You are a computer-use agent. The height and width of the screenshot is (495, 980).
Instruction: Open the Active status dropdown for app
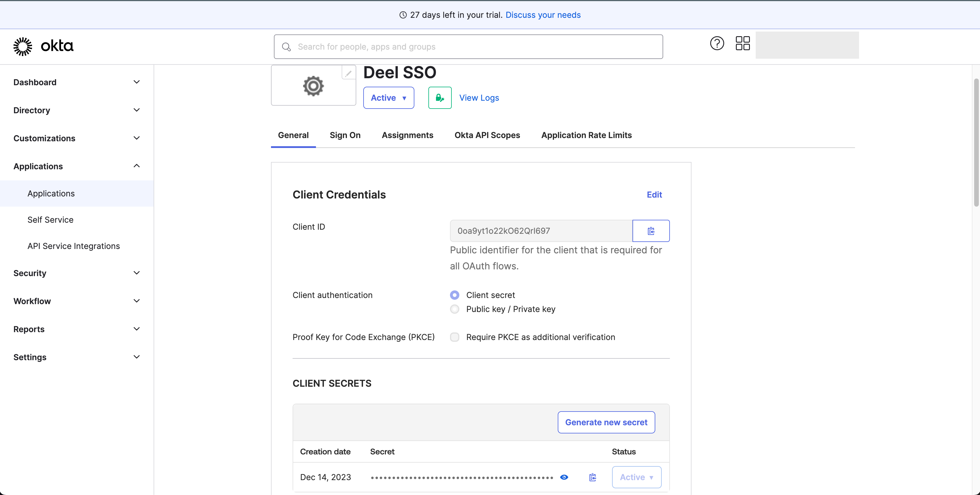pos(388,98)
